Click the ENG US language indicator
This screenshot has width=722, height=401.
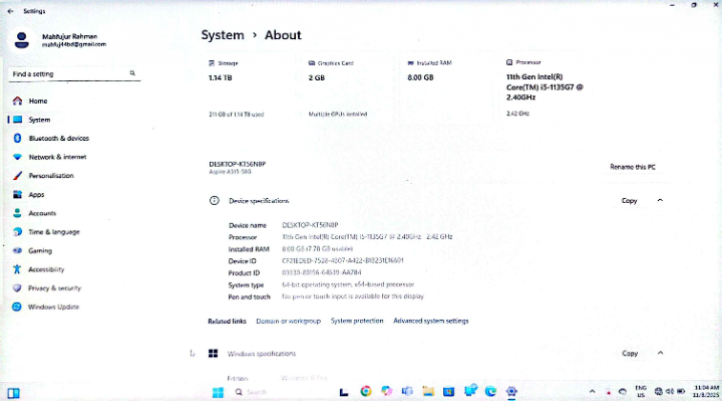pyautogui.click(x=640, y=392)
